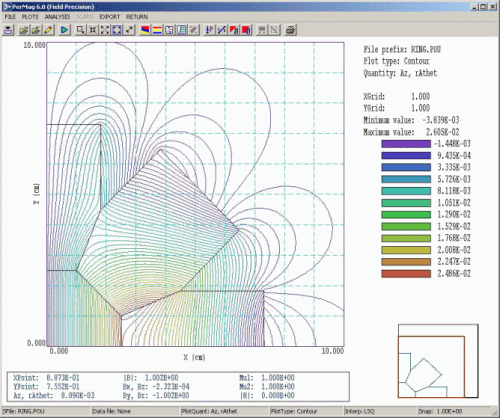Click the yellow 2.008E-02 legend swatch
500x418 pixels.
[x=406, y=250]
